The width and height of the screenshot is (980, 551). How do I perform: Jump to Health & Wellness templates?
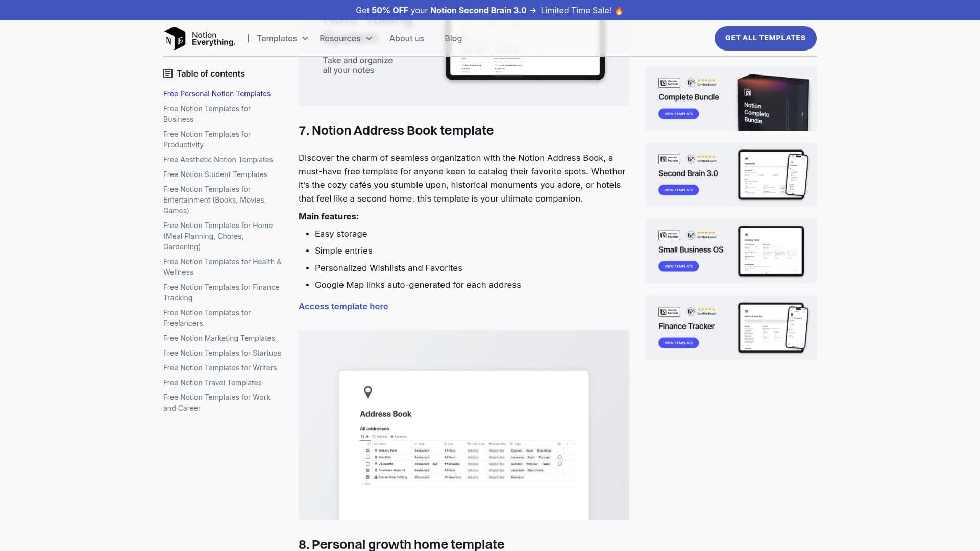tap(222, 267)
